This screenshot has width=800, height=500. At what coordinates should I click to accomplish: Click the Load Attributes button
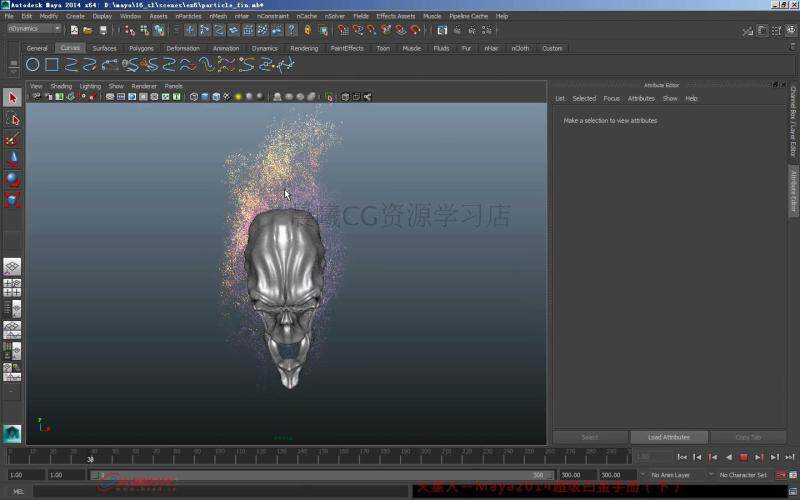(x=669, y=437)
